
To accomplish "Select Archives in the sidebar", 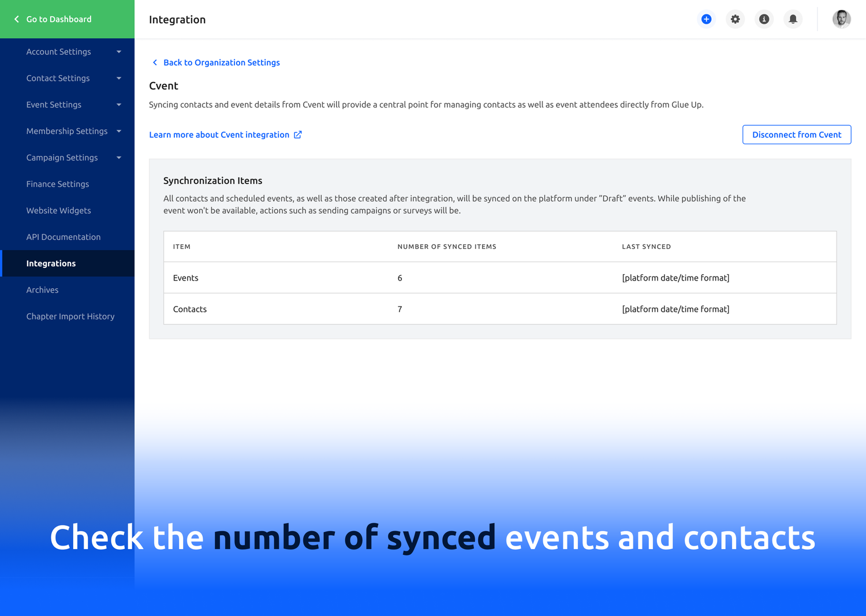I will point(42,289).
